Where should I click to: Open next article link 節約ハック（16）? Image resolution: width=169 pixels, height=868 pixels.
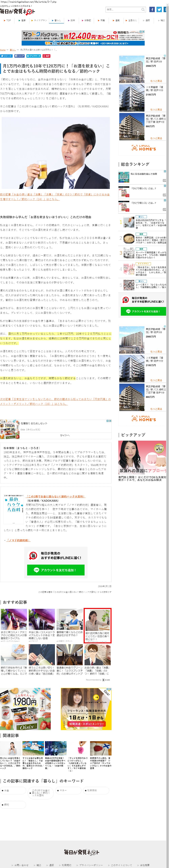(55, 401)
